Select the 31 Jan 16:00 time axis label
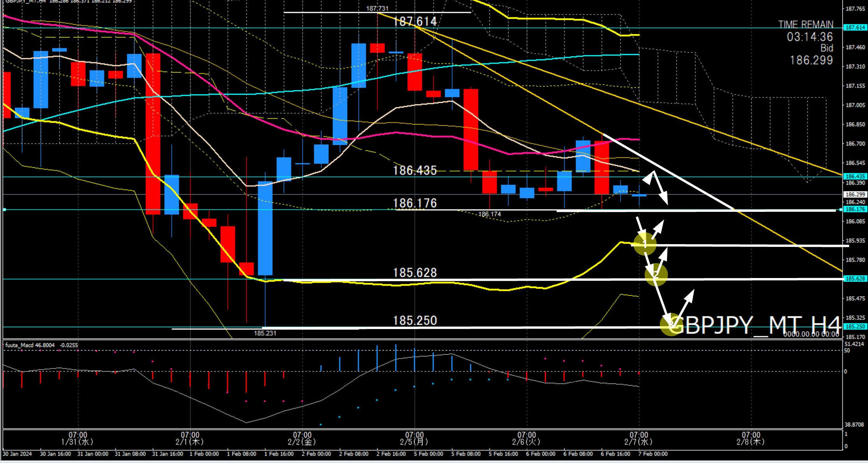Image resolution: width=868 pixels, height=463 pixels. (168, 454)
